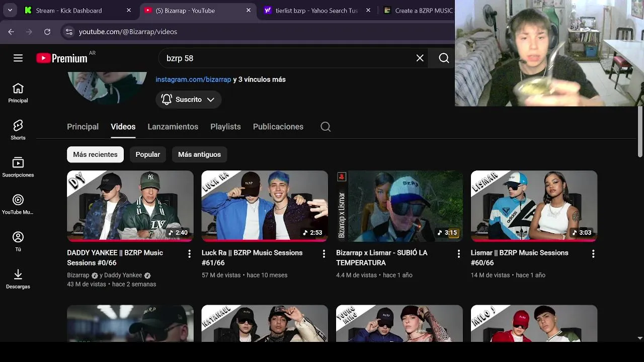Clear the search text with the X

[420, 58]
